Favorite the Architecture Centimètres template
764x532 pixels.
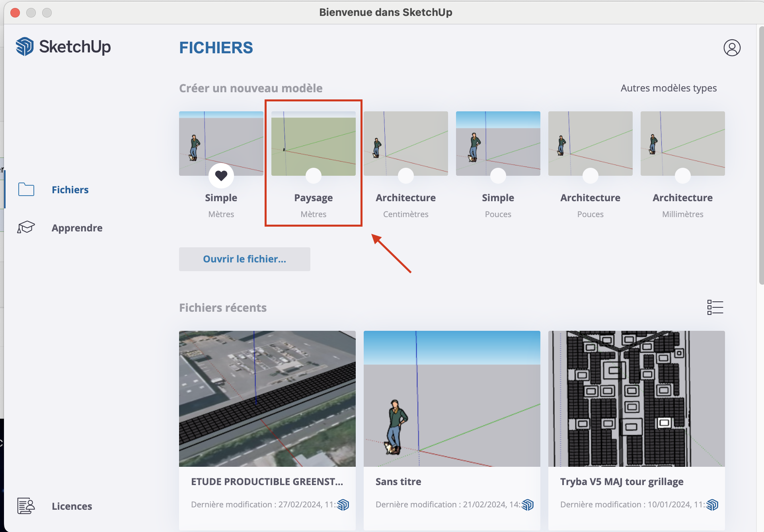[406, 175]
